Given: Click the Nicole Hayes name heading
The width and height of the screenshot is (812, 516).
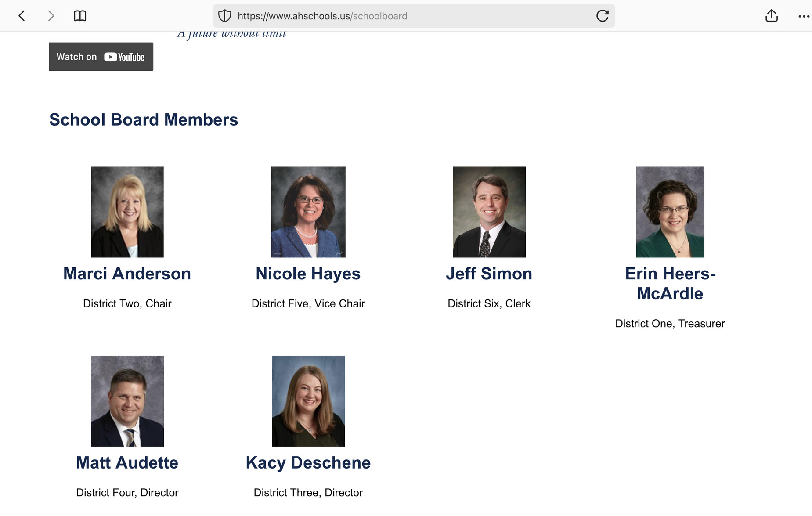Looking at the screenshot, I should pyautogui.click(x=308, y=274).
